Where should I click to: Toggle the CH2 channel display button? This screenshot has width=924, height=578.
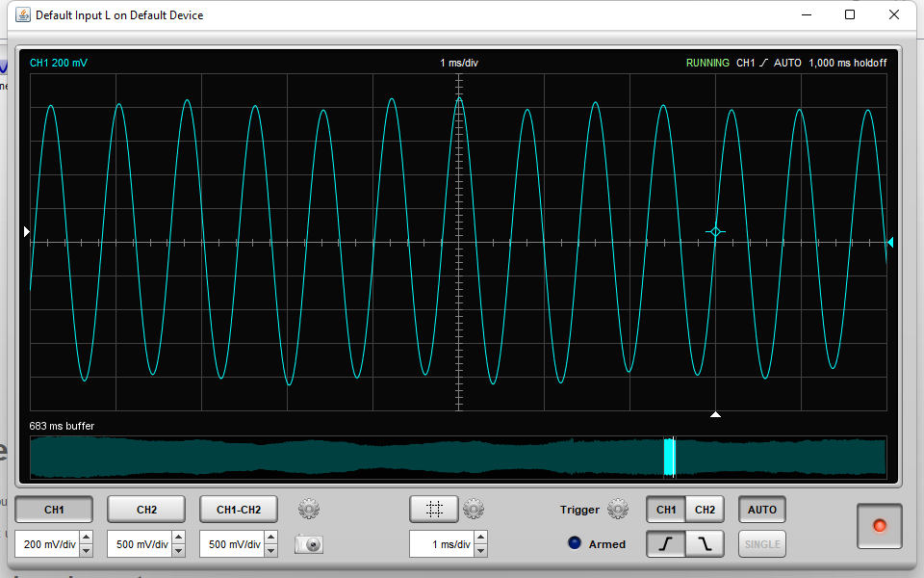click(146, 510)
